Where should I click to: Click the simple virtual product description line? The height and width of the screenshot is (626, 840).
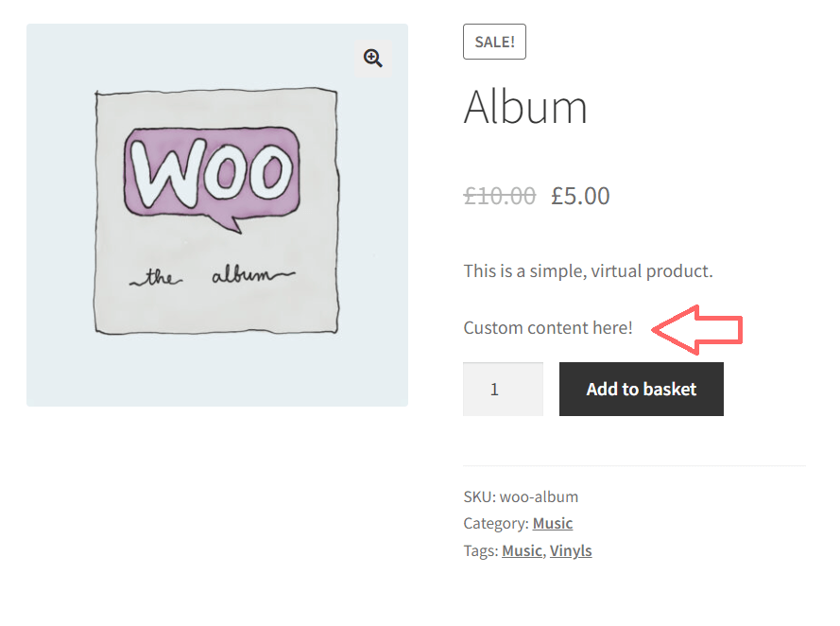(587, 270)
